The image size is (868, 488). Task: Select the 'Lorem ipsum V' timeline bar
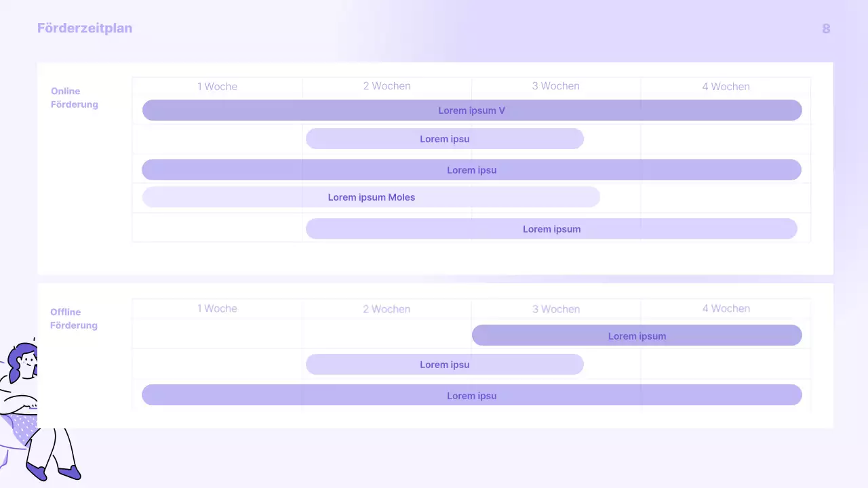click(x=471, y=110)
